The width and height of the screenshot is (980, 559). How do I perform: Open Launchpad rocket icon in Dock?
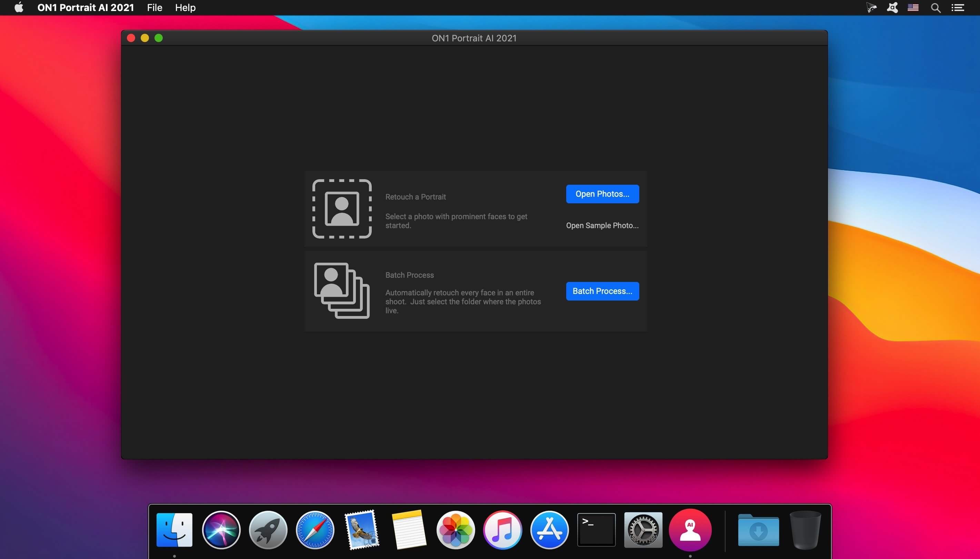pyautogui.click(x=268, y=530)
